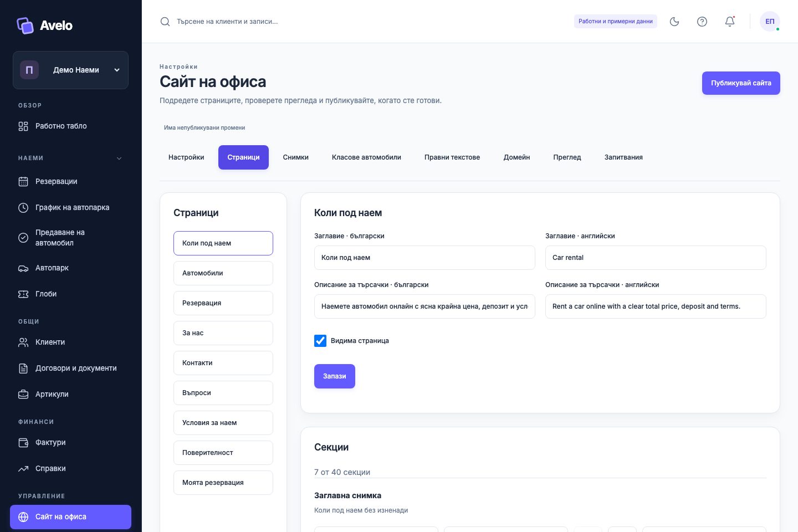This screenshot has width=798, height=532.
Task: Select the Автомобили page in list
Action: (x=223, y=273)
